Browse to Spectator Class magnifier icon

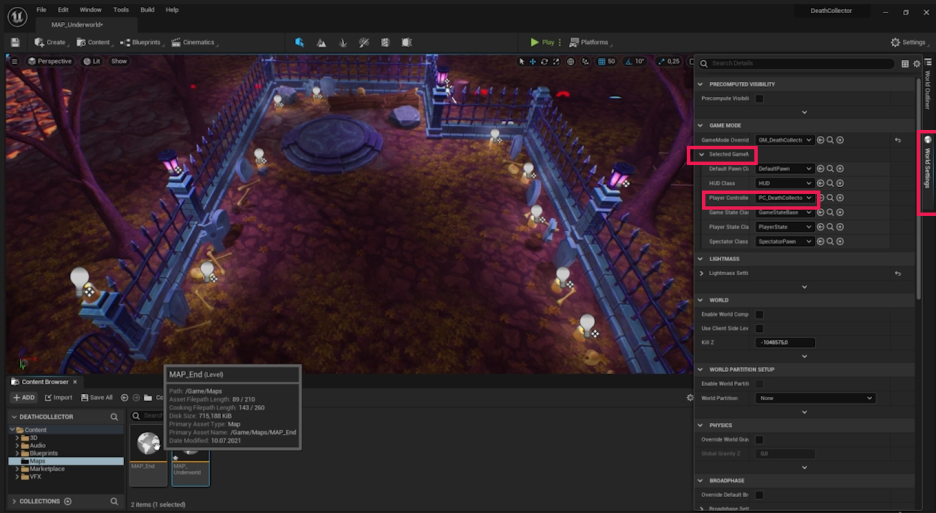(830, 241)
